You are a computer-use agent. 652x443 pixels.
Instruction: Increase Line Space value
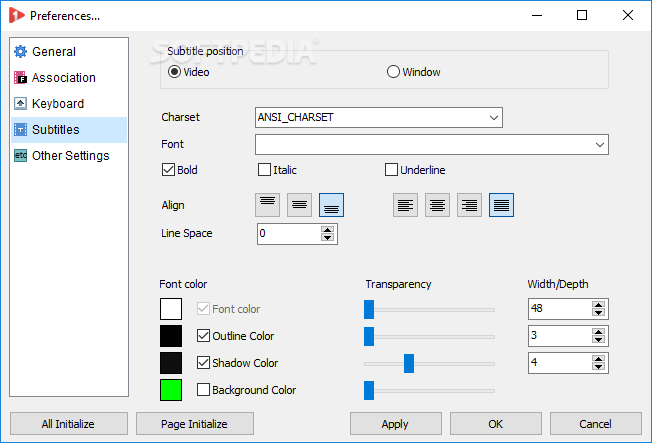(x=328, y=230)
